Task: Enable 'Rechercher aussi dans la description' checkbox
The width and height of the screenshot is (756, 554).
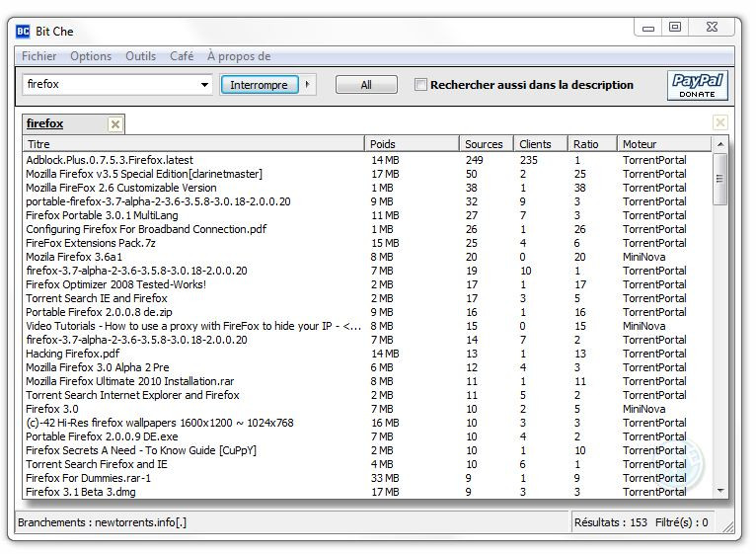Action: pyautogui.click(x=421, y=85)
